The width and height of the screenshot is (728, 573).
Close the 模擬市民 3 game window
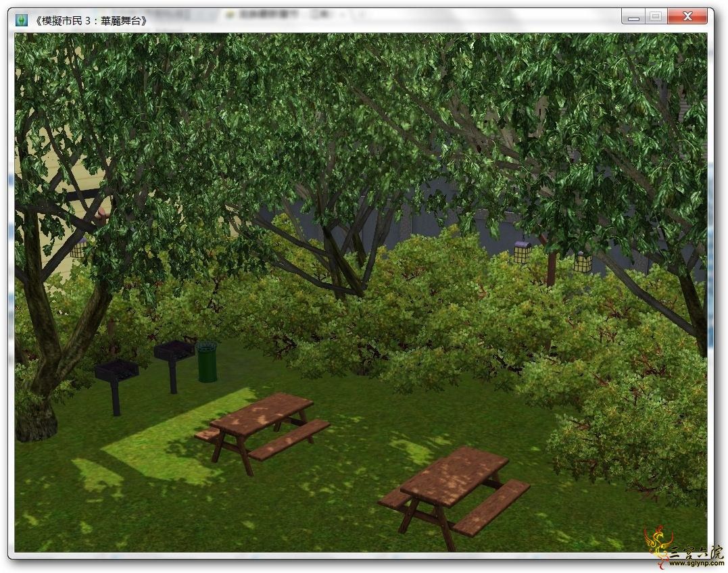(687, 17)
